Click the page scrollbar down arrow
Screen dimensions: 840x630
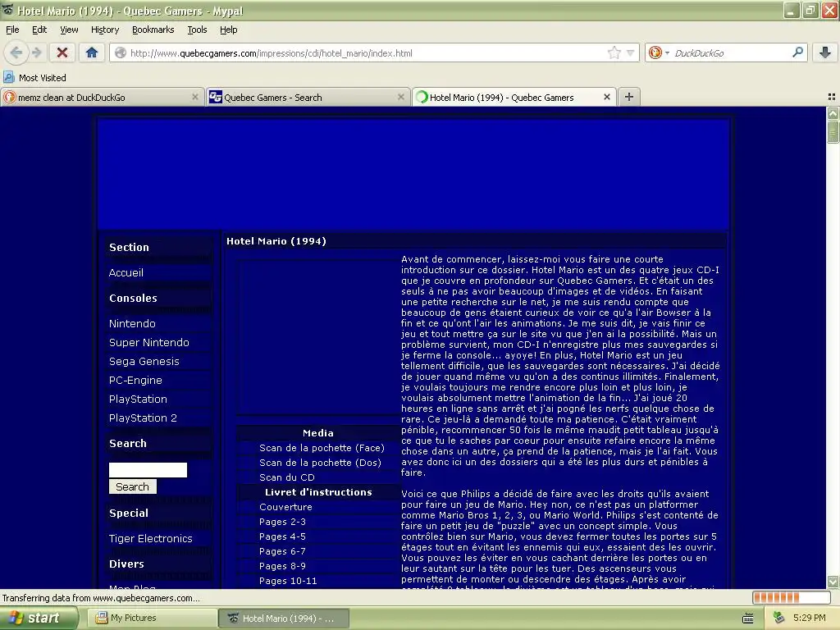point(833,582)
